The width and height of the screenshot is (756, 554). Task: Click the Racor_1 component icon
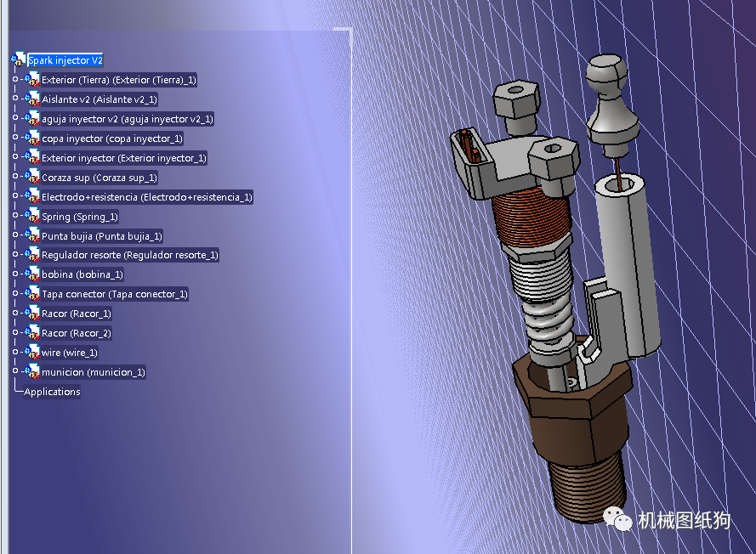click(31, 314)
